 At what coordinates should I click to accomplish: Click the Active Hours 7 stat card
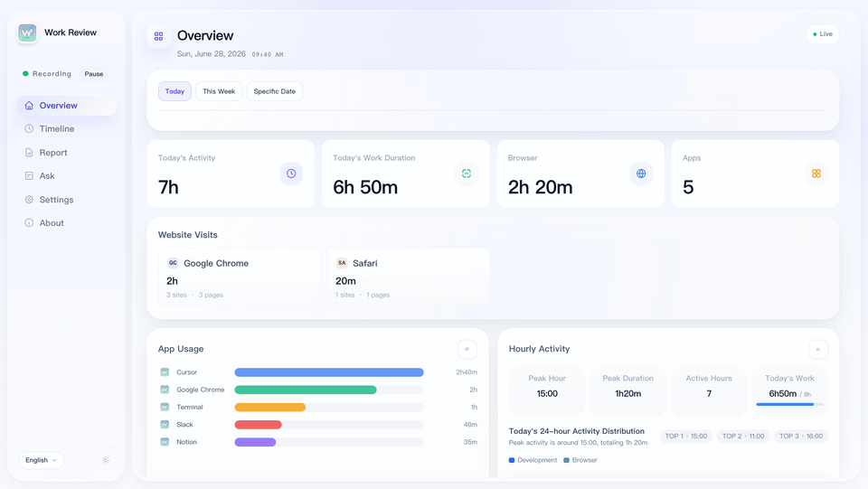point(709,390)
